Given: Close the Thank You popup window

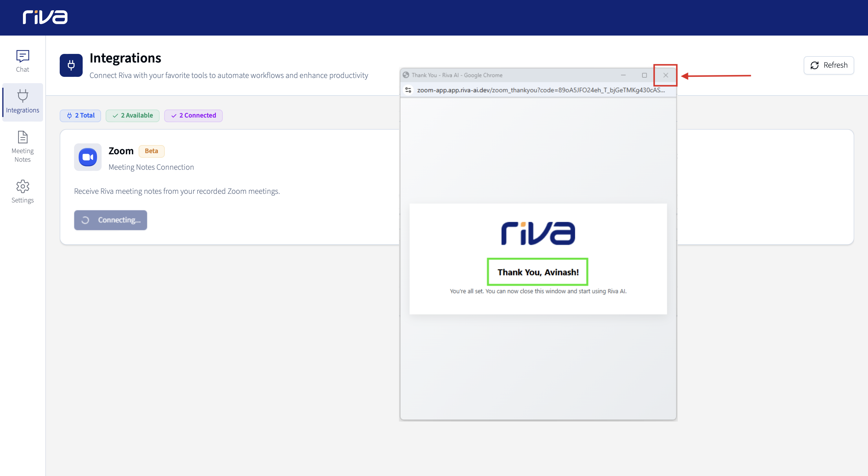Looking at the screenshot, I should point(665,75).
